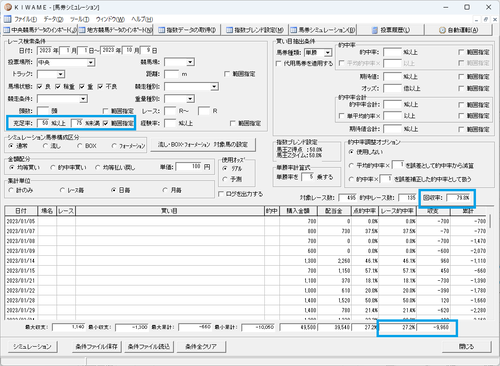Open the 指数ブレンド設定 toolbar item
Viewport: 500px width, 366px height.
255,30
